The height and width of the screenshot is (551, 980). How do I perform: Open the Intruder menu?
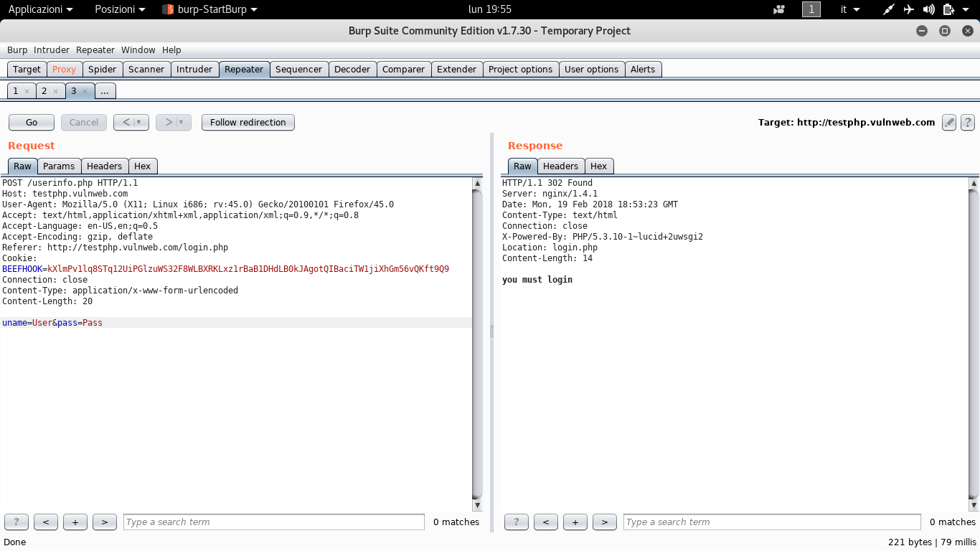52,50
